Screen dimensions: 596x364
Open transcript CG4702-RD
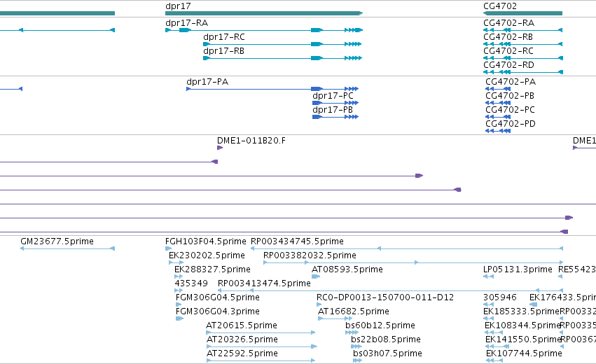[508, 65]
